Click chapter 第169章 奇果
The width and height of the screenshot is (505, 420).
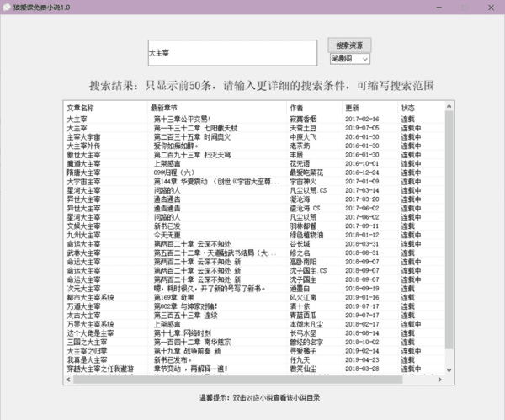coord(174,298)
